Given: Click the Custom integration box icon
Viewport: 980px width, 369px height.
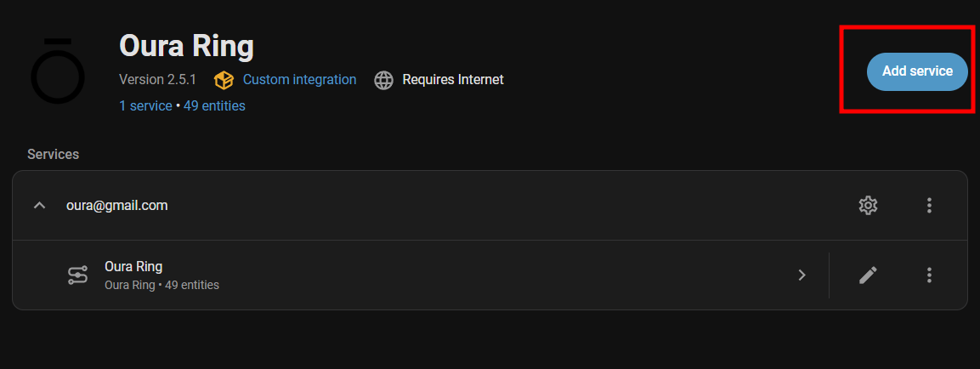Looking at the screenshot, I should (x=224, y=80).
